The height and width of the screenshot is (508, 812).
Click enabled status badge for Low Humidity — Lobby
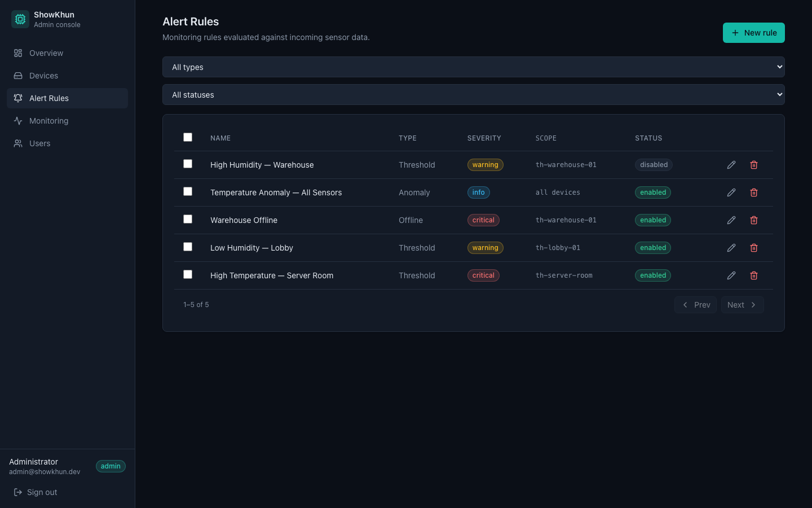point(653,248)
